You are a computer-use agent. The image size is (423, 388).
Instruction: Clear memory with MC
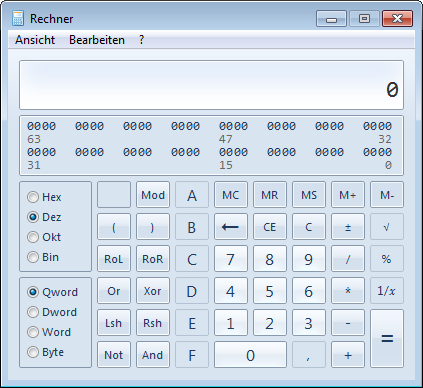click(231, 195)
